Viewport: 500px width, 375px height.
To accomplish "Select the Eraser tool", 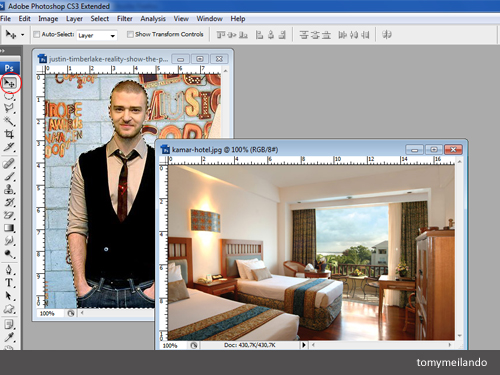I will (9, 215).
